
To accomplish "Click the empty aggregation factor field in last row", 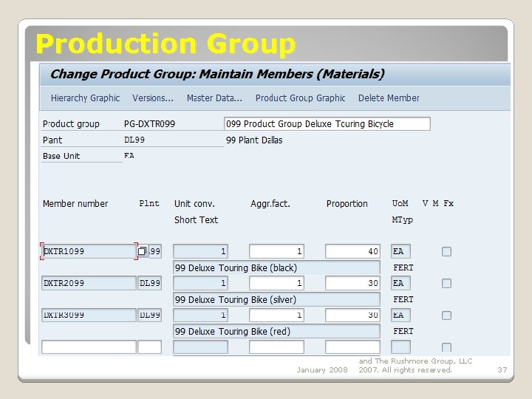I will pos(276,347).
